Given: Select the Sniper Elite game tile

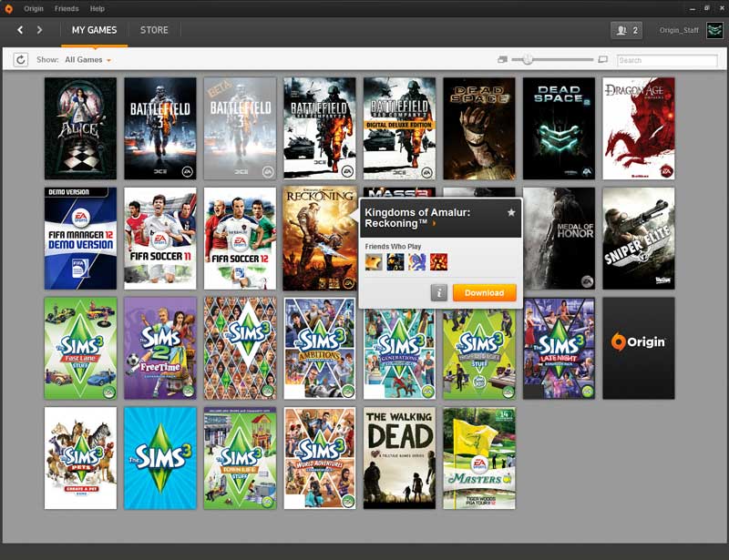Looking at the screenshot, I should tap(639, 239).
